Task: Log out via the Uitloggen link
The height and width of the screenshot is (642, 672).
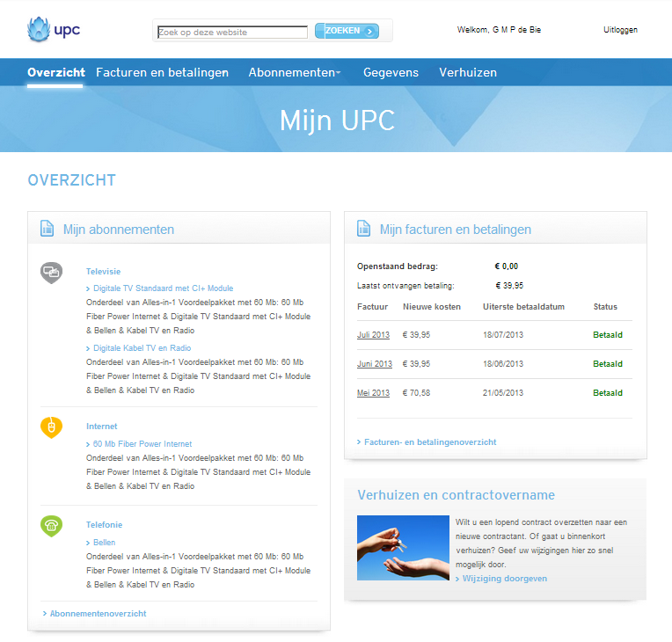Action: [620, 30]
